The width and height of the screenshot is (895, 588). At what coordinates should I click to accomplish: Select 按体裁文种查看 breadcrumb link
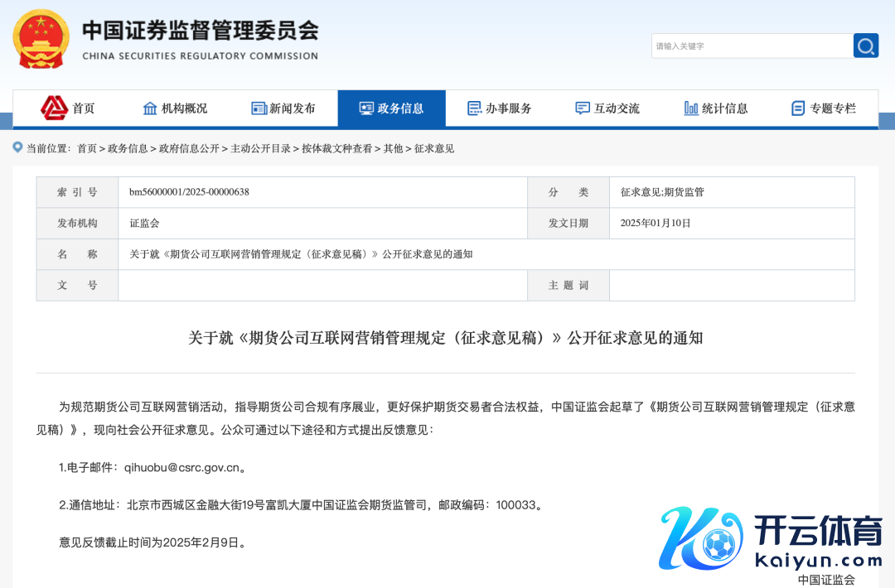336,148
